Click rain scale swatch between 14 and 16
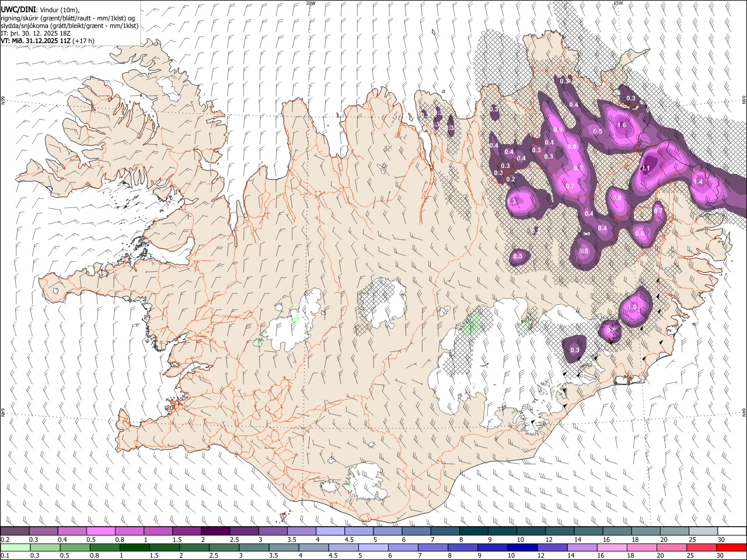747x560 pixels. [x=582, y=547]
